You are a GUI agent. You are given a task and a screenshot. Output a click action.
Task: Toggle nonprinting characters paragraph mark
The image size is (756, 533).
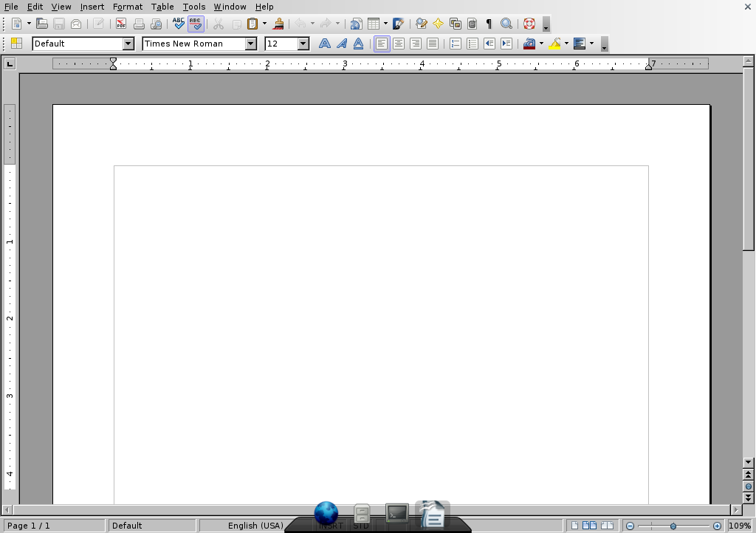tap(489, 24)
